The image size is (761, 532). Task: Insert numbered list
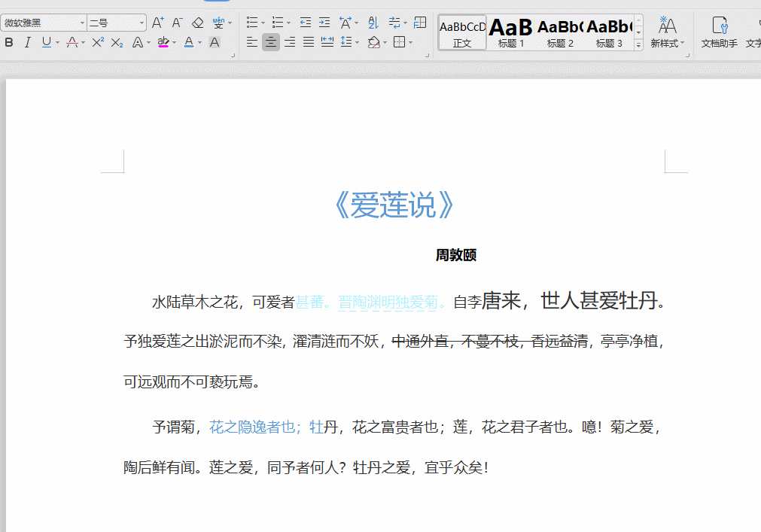(x=278, y=23)
